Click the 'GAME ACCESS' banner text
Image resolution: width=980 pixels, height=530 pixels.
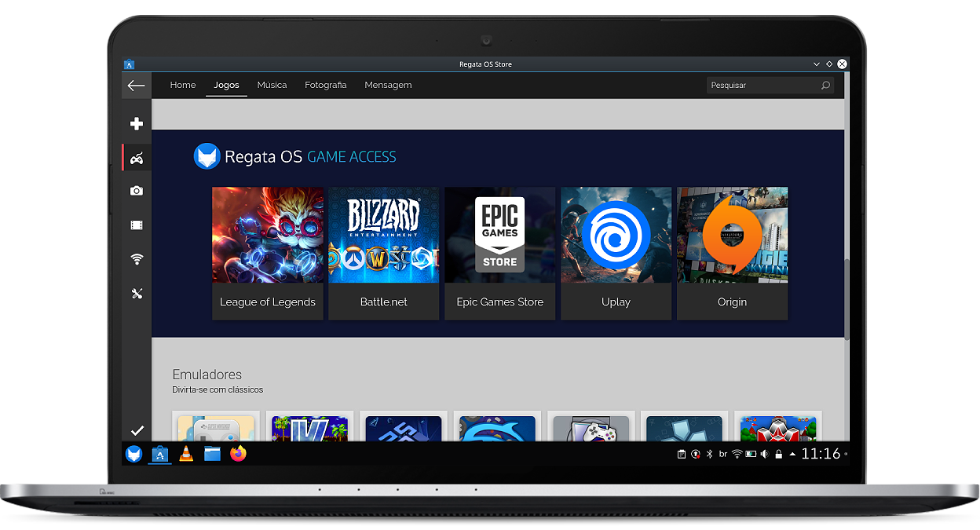coord(352,157)
